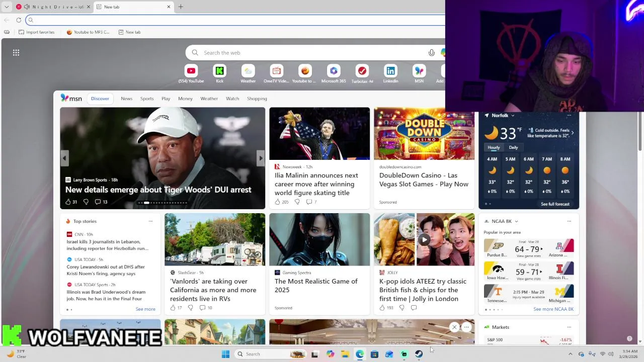
Task: Open the Purdue vs Arizona score row
Action: click(528, 249)
